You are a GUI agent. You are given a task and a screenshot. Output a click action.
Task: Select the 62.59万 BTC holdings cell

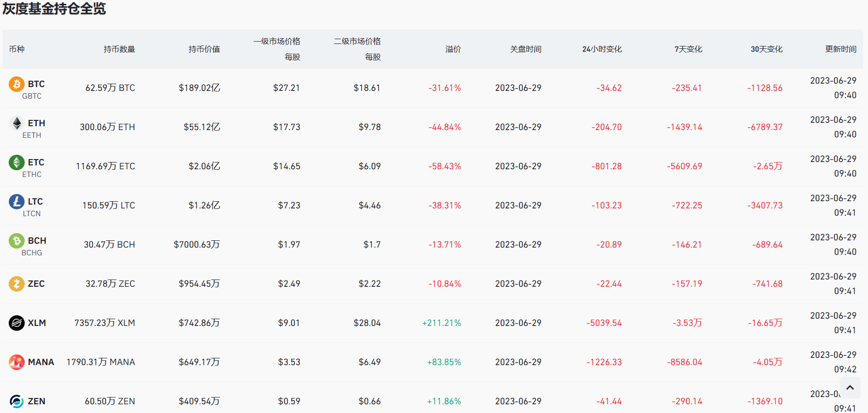click(x=110, y=88)
